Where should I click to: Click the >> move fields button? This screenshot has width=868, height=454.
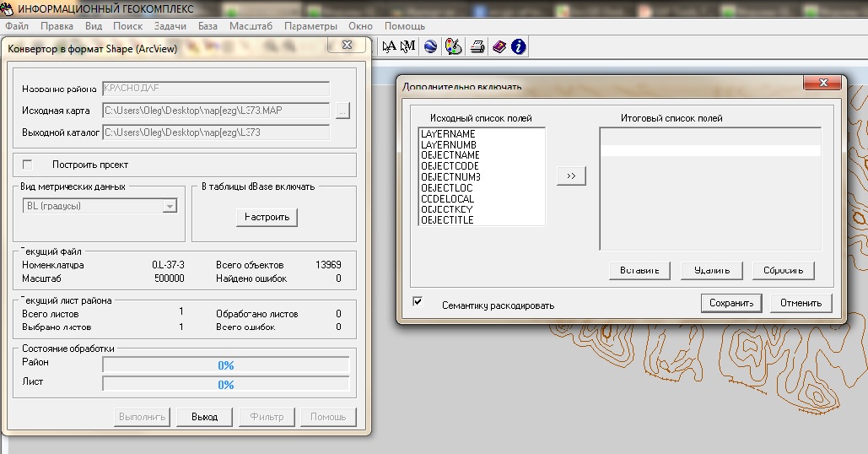pos(571,176)
